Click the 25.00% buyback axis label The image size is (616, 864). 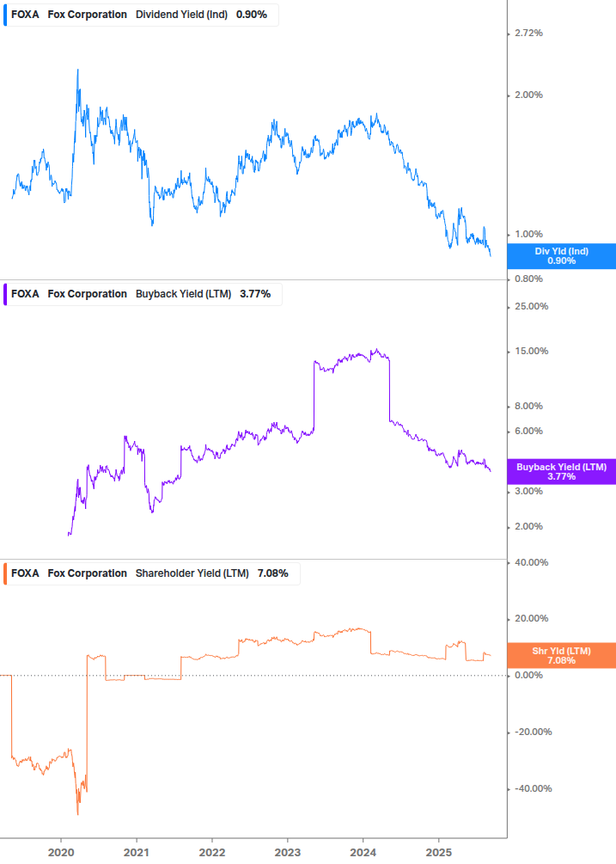(x=531, y=306)
